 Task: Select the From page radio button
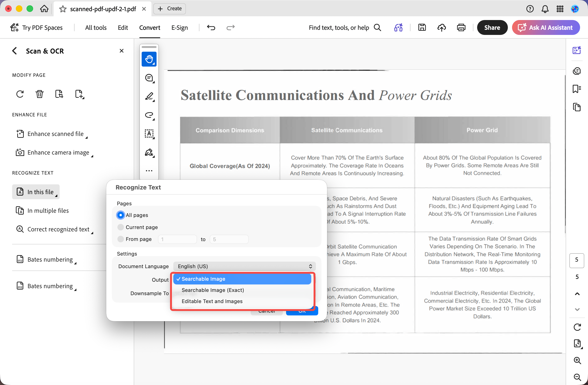pos(121,239)
